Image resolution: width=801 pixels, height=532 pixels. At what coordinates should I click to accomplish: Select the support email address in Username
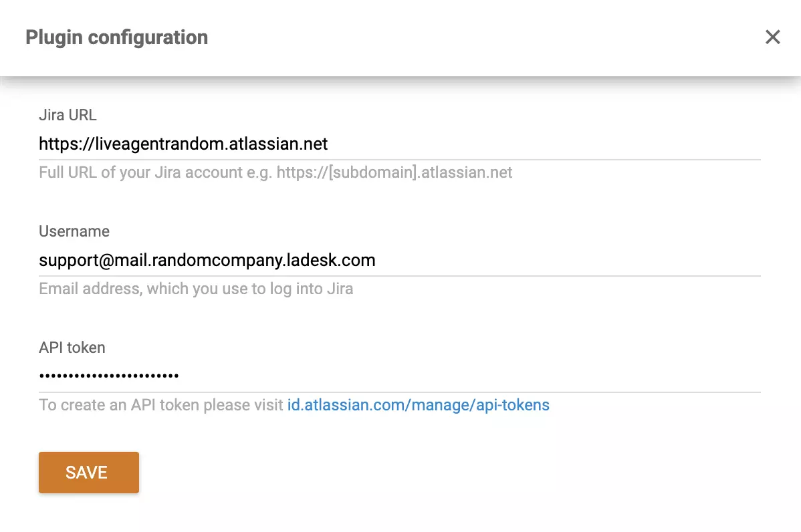click(x=207, y=260)
